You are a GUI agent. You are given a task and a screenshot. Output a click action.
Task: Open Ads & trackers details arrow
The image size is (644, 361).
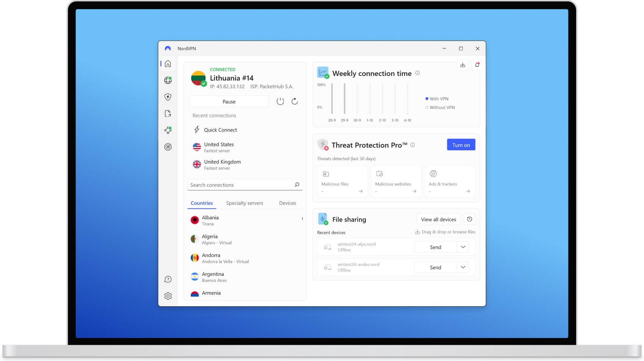468,191
